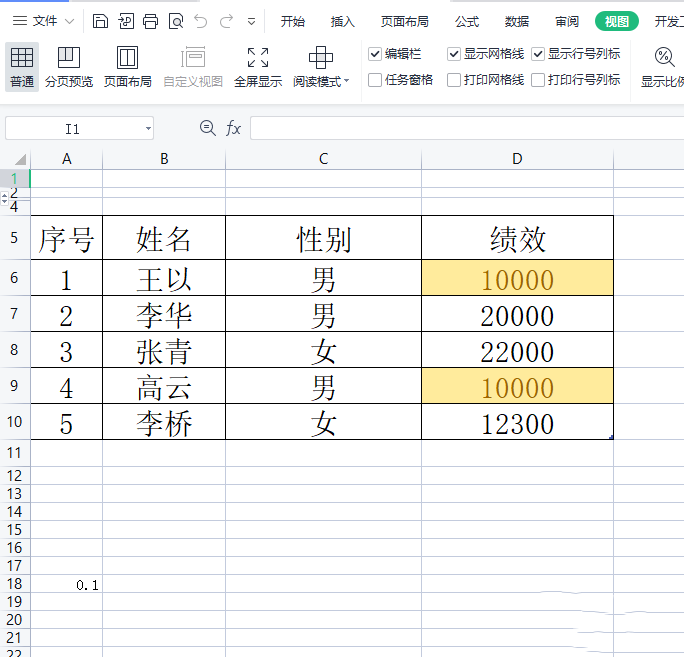The image size is (684, 657).
Task: Expand the 文件 menu dropdown chevron
Action: 69,21
